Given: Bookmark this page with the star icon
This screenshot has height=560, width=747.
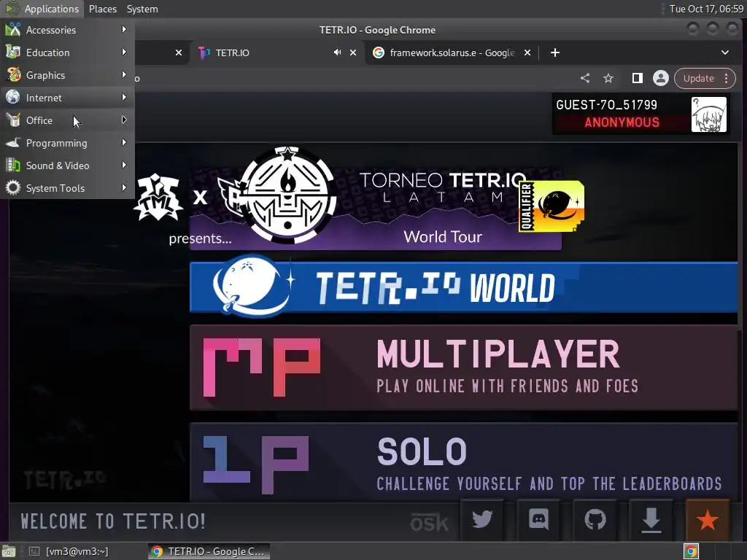Looking at the screenshot, I should 608,78.
